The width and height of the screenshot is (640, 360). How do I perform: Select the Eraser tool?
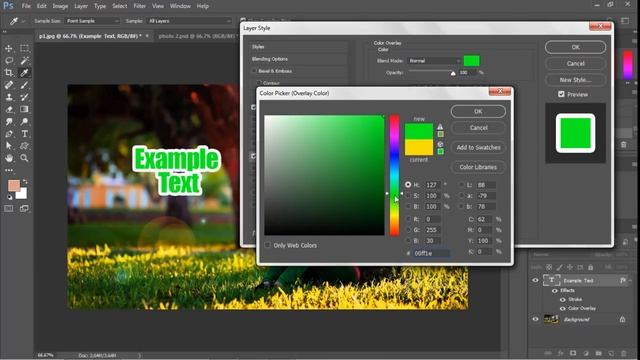coord(9,109)
